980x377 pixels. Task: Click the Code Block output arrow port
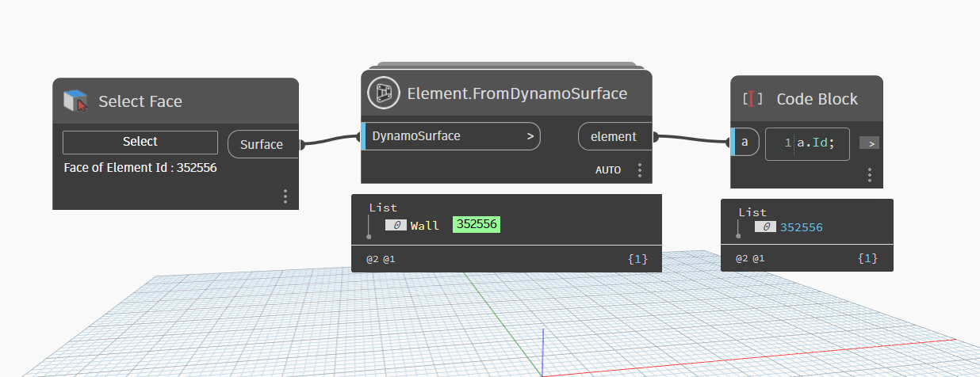(x=871, y=143)
